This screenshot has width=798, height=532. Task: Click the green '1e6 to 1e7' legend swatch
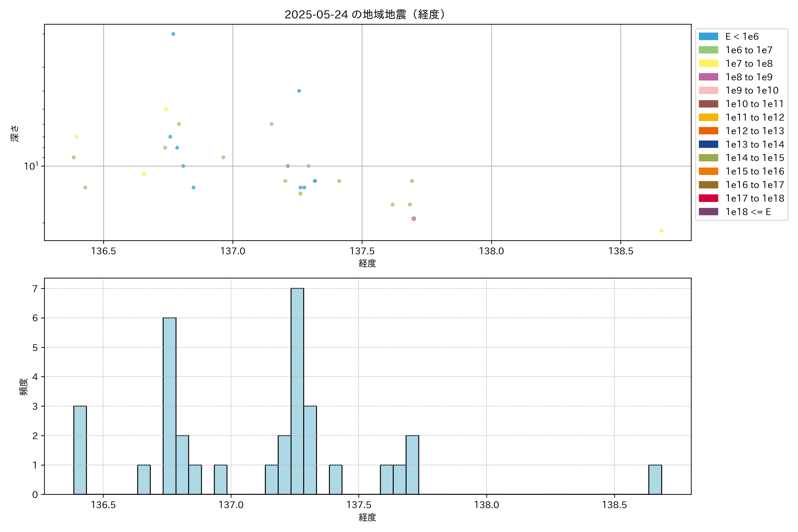tap(708, 50)
